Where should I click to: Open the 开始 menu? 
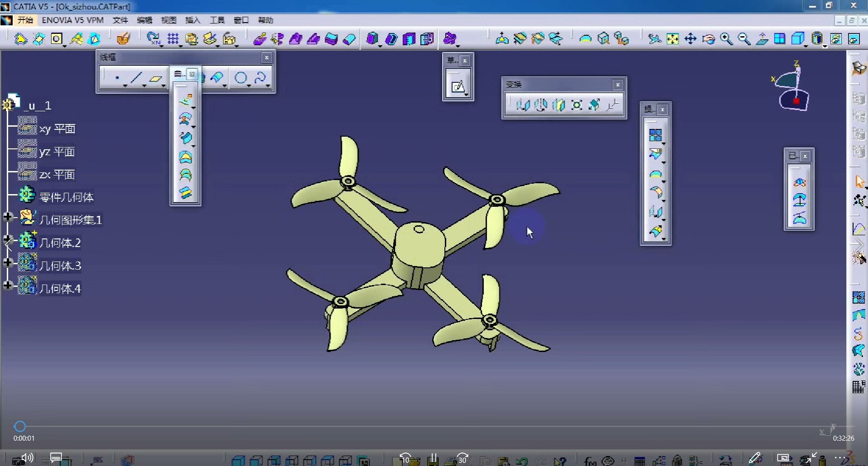25,20
